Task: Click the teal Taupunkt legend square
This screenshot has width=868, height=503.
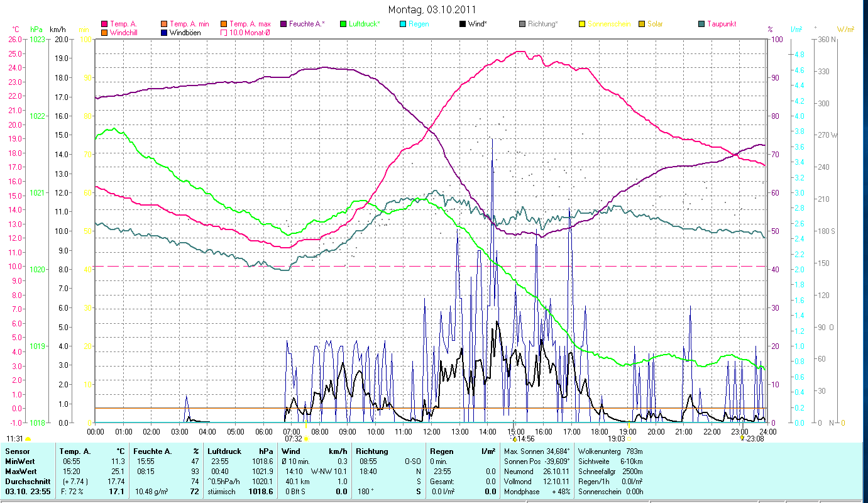Action: [701, 24]
